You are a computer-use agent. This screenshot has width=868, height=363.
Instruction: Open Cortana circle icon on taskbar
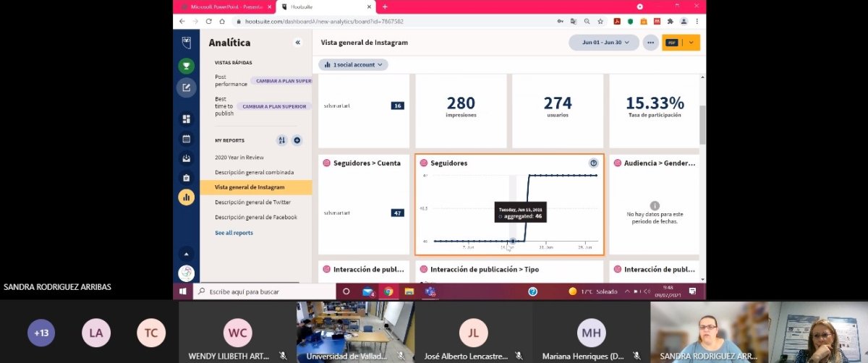346,291
